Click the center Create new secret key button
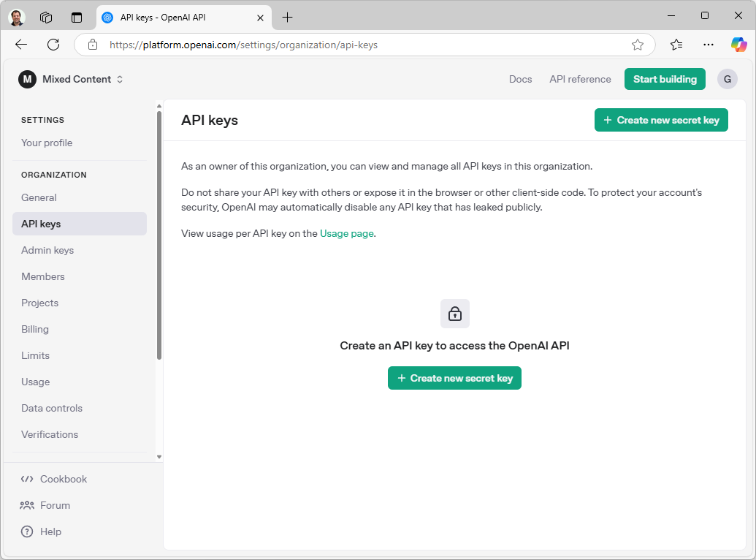 coord(454,378)
